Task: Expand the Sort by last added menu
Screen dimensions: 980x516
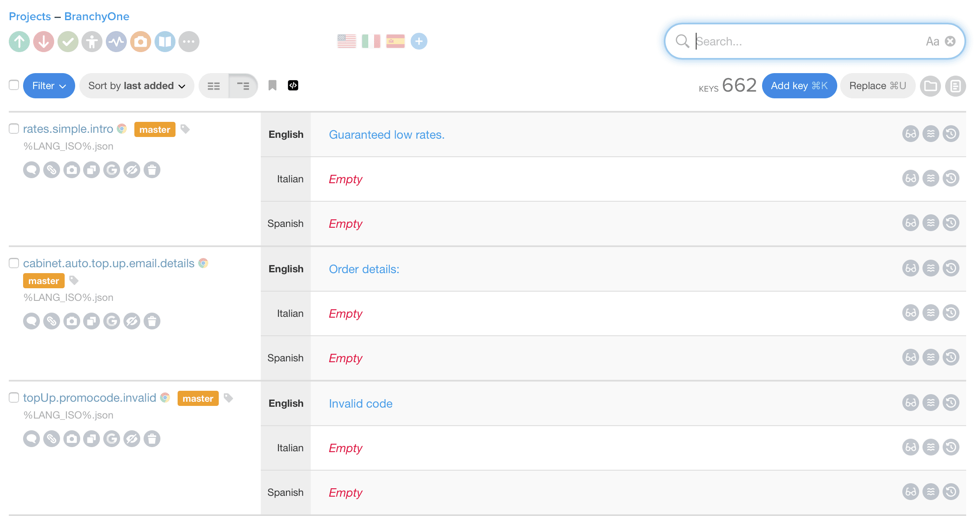Action: [x=136, y=86]
